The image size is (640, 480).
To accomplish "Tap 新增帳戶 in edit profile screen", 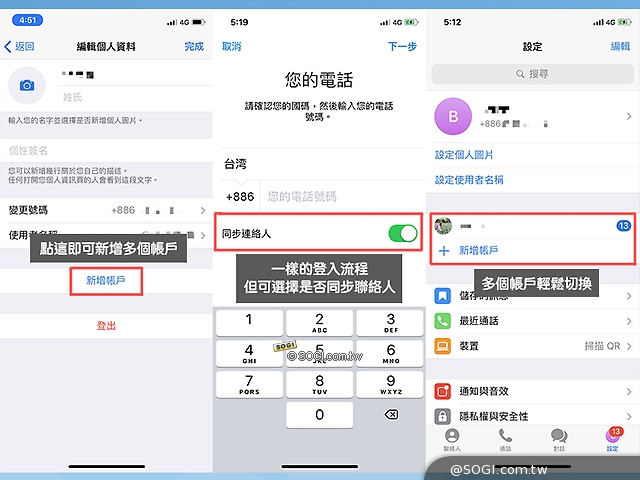I will [x=106, y=281].
